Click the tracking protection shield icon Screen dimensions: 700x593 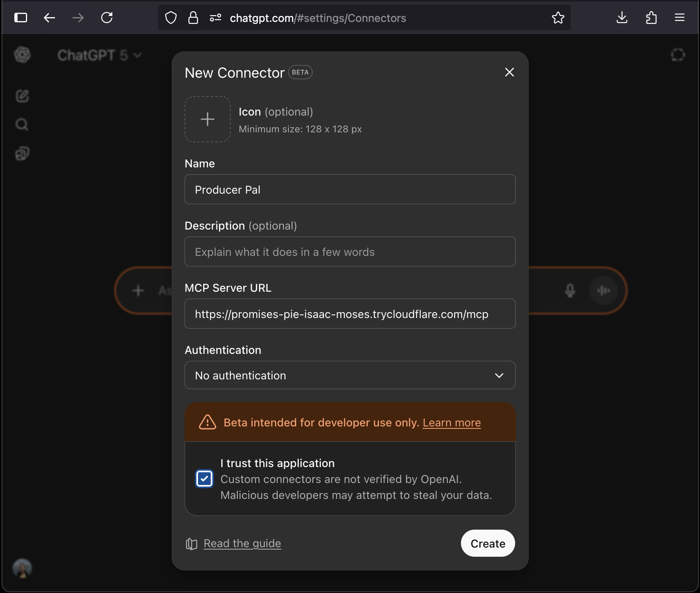pos(171,18)
